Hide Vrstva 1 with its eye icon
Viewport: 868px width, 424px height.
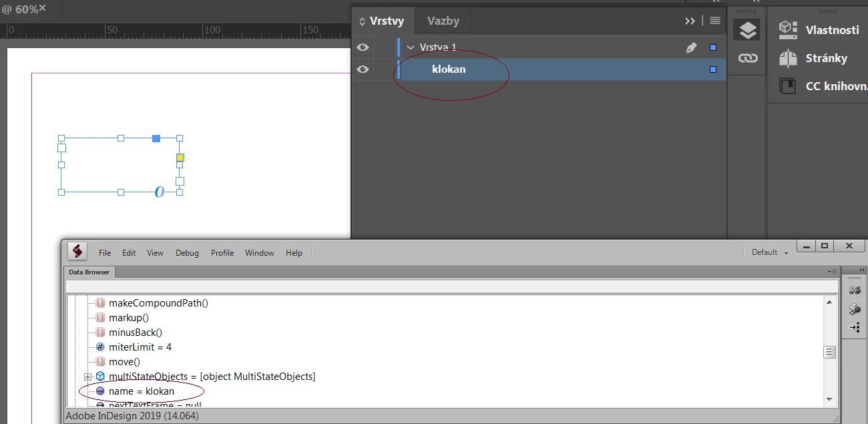(x=363, y=47)
